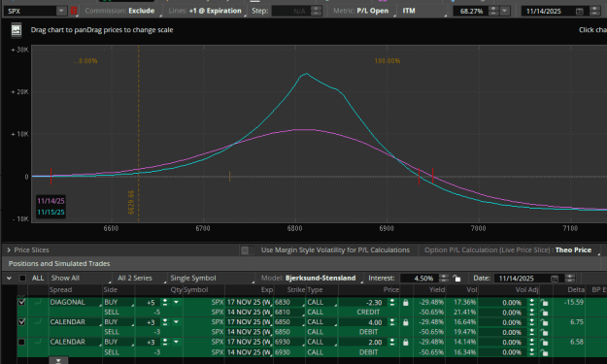Adjust the price -2.30 stepper
Viewport: 607px width, 364px height.
pyautogui.click(x=392, y=302)
